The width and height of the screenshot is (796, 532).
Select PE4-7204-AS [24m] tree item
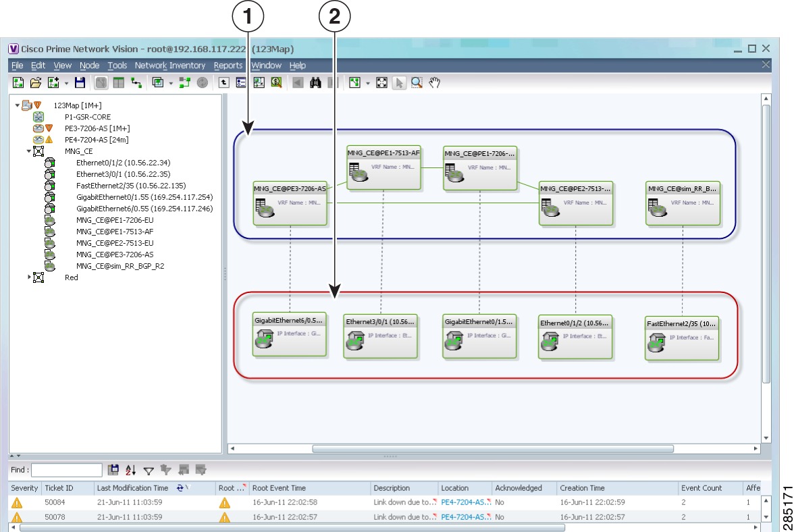point(97,140)
